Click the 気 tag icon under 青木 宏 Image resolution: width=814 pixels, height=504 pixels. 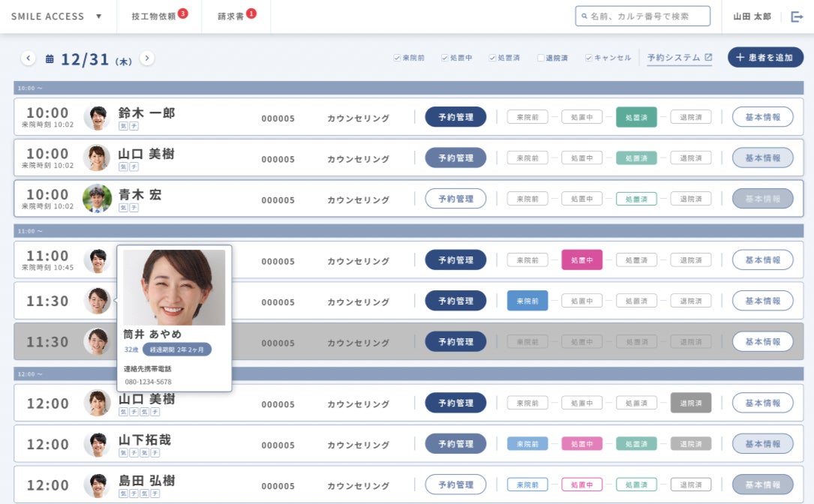point(123,208)
